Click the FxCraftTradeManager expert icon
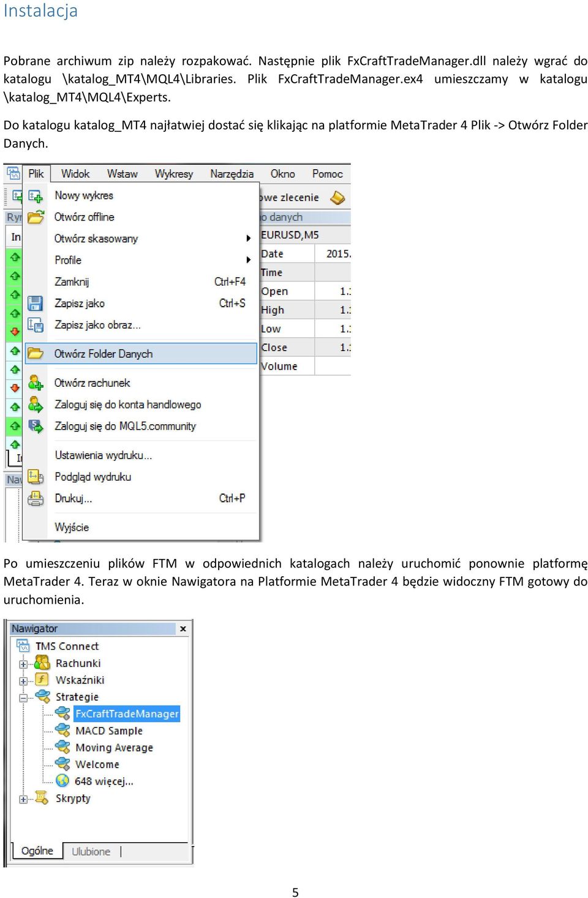The image size is (588, 898). (x=62, y=713)
